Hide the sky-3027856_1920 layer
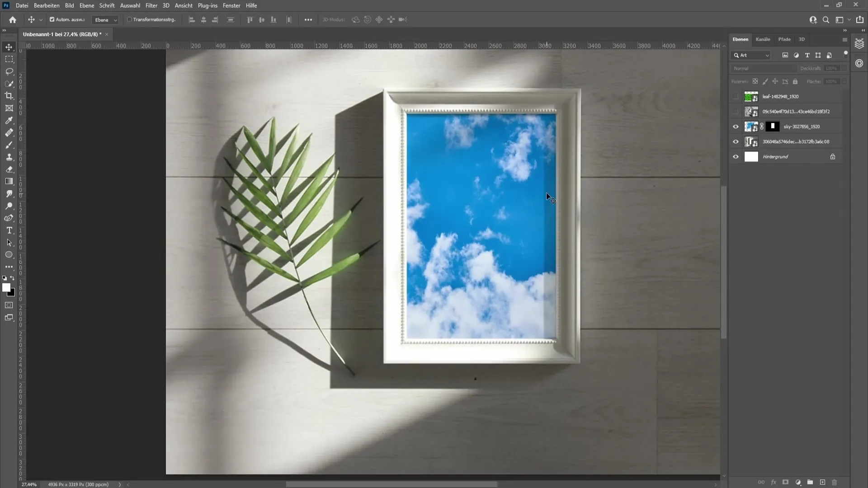This screenshot has height=488, width=868. click(x=736, y=127)
